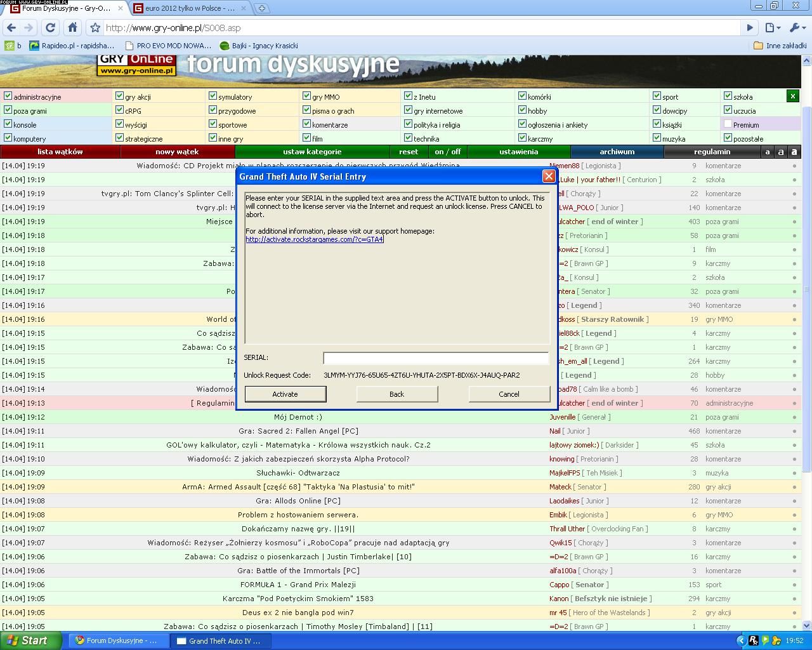Open the activate.rockstargames.com support link
Viewport: 812px width, 650px height.
click(x=315, y=239)
